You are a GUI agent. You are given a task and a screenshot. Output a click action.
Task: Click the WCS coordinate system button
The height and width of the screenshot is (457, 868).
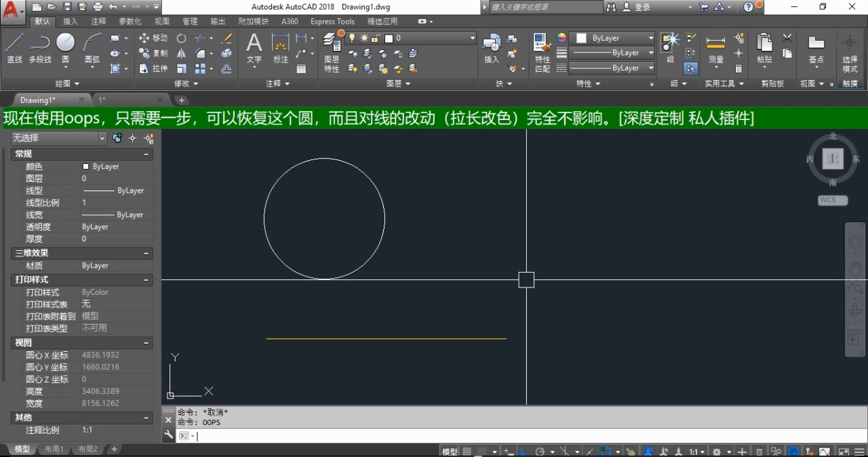(x=833, y=200)
